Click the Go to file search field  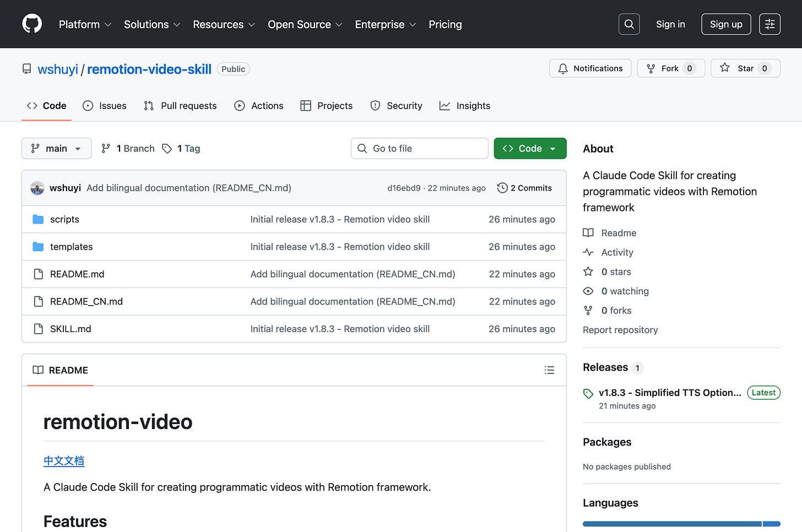pyautogui.click(x=420, y=149)
